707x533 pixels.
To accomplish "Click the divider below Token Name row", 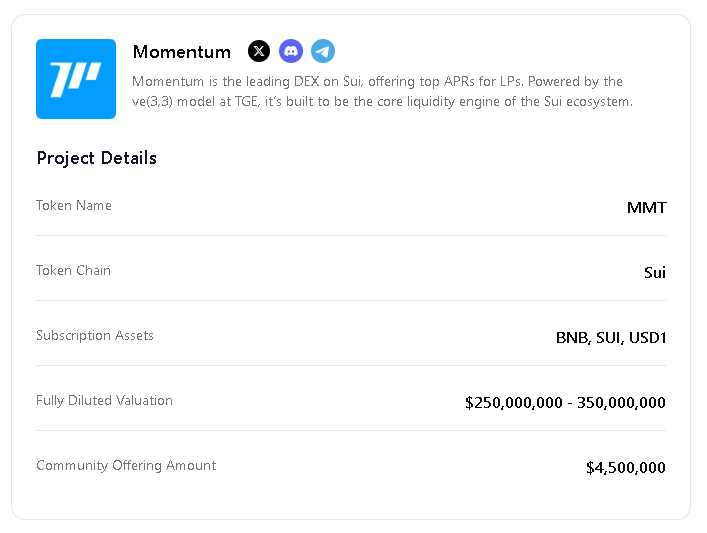I will click(x=351, y=235).
